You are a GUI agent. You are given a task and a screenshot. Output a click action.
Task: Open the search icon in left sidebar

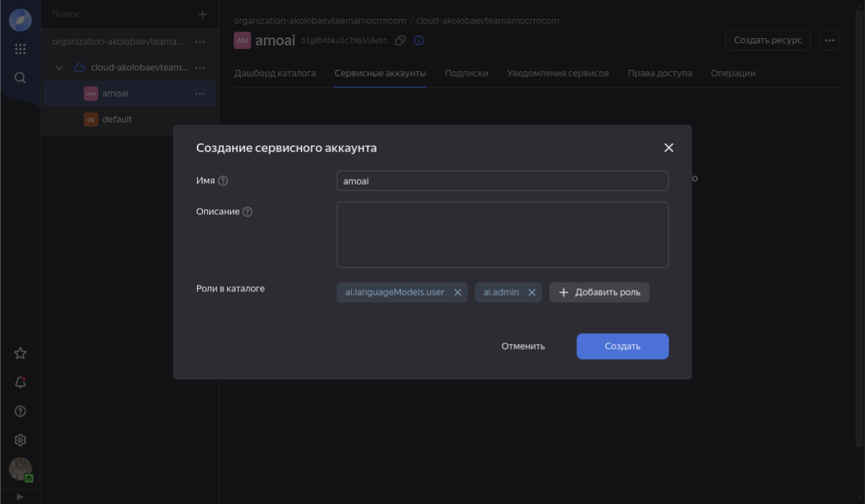pyautogui.click(x=20, y=78)
